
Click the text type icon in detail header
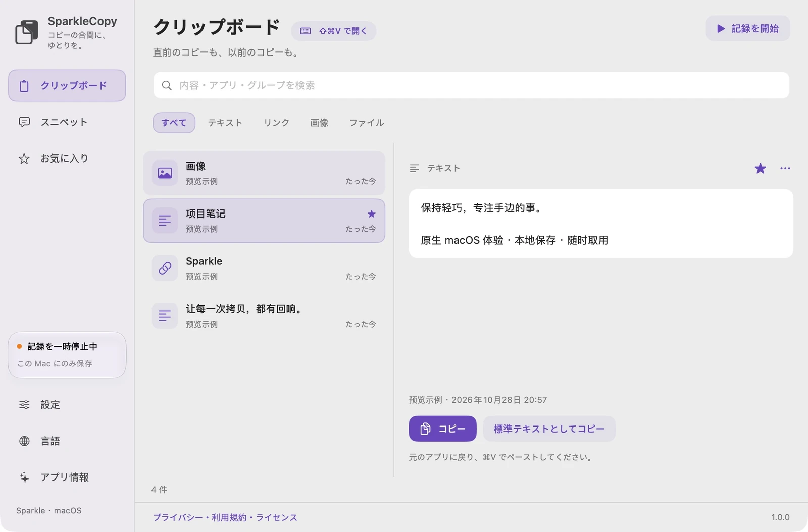coord(414,168)
